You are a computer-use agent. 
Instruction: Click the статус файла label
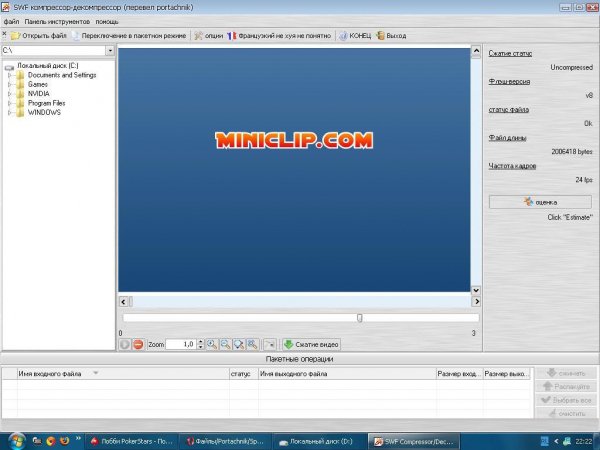click(x=509, y=110)
